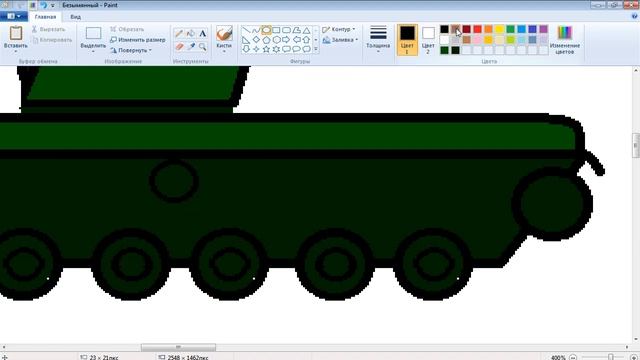Click the Вставить paste clipboard icon
Image resolution: width=640 pixels, height=360 pixels.
coord(16,33)
